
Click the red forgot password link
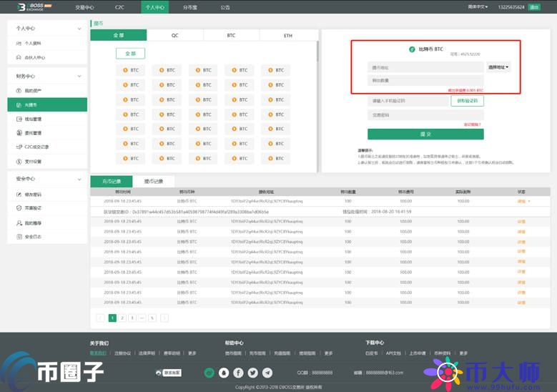(472, 124)
